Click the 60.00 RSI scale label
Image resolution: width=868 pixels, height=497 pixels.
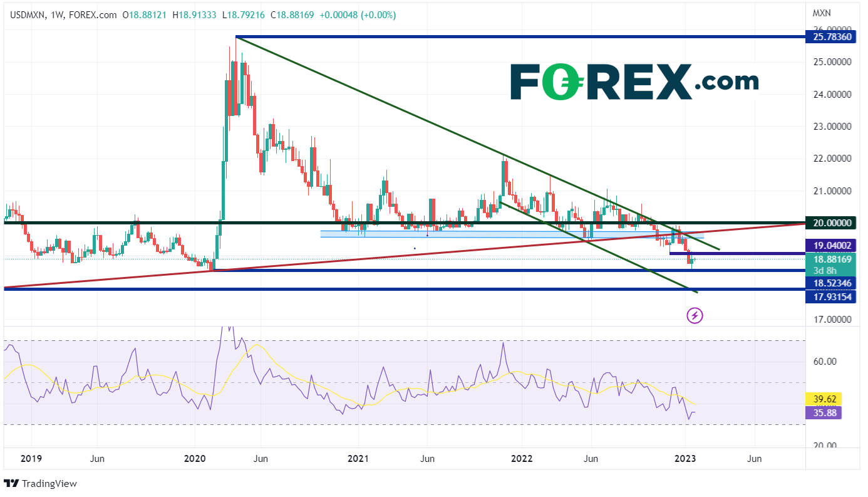tap(825, 362)
